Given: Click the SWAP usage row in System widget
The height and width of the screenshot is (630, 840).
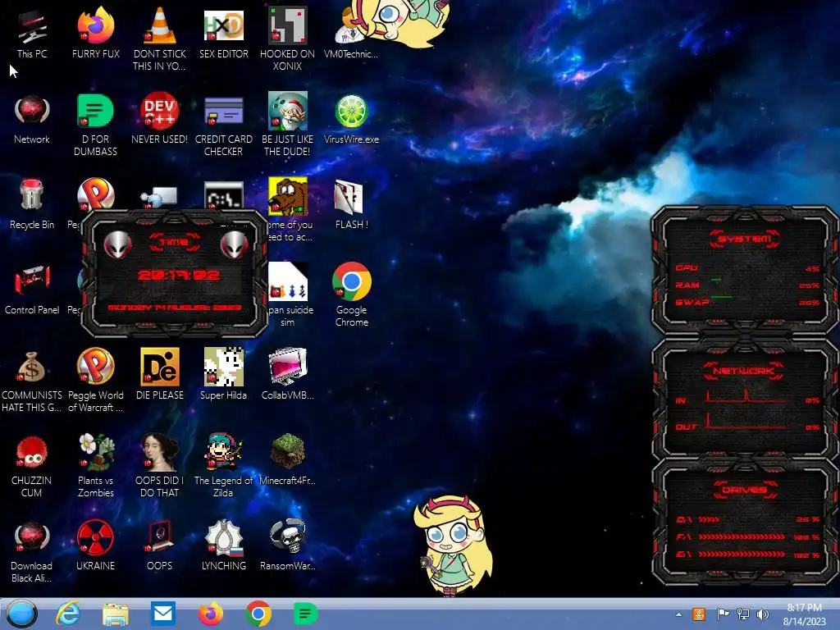Looking at the screenshot, I should tap(746, 302).
